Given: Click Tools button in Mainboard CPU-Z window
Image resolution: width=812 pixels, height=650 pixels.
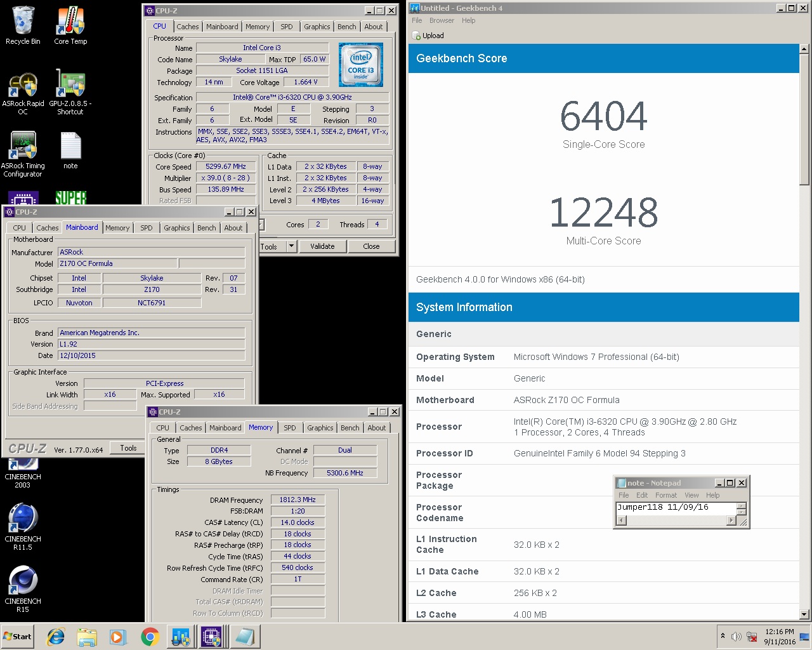Looking at the screenshot, I should pyautogui.click(x=129, y=448).
